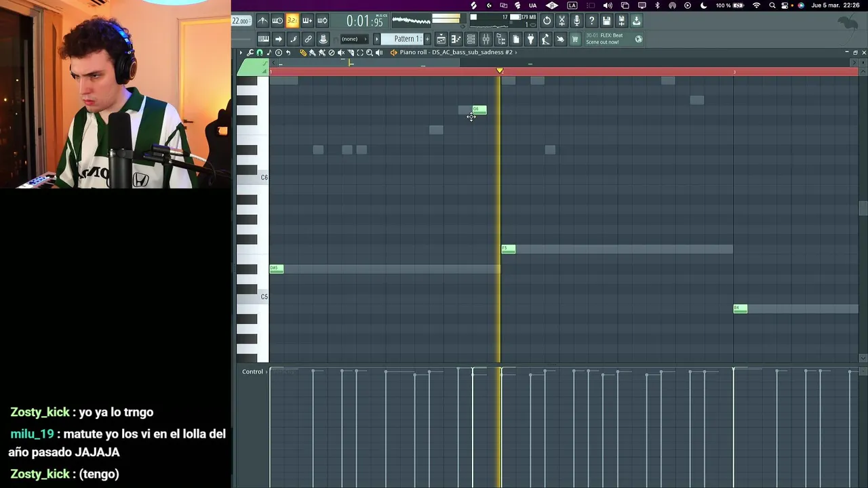Screen dimensions: 868x488
Task: Add new pattern with plus button
Action: tap(427, 39)
